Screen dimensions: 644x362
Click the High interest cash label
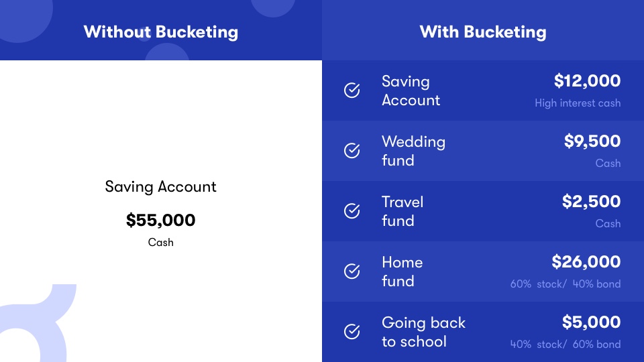(578, 103)
